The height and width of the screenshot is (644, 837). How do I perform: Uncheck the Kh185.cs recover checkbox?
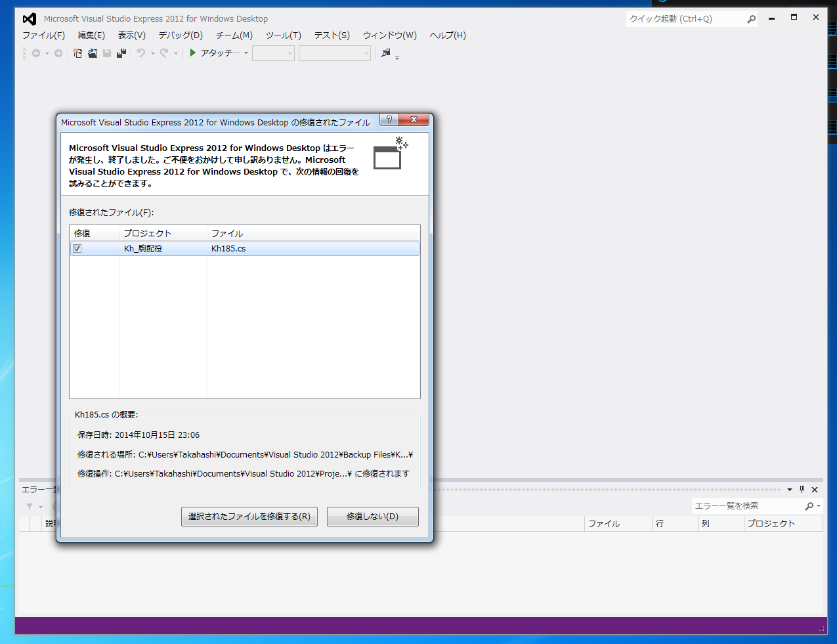(77, 248)
